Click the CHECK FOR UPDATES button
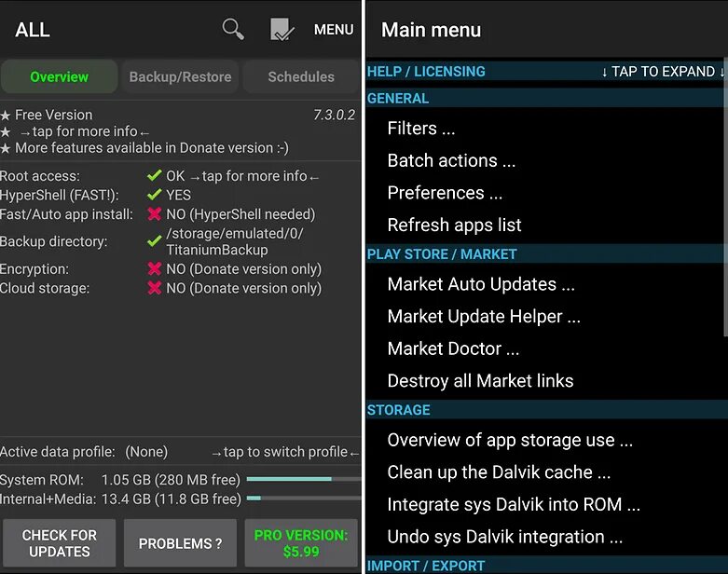728x574 pixels. click(60, 543)
